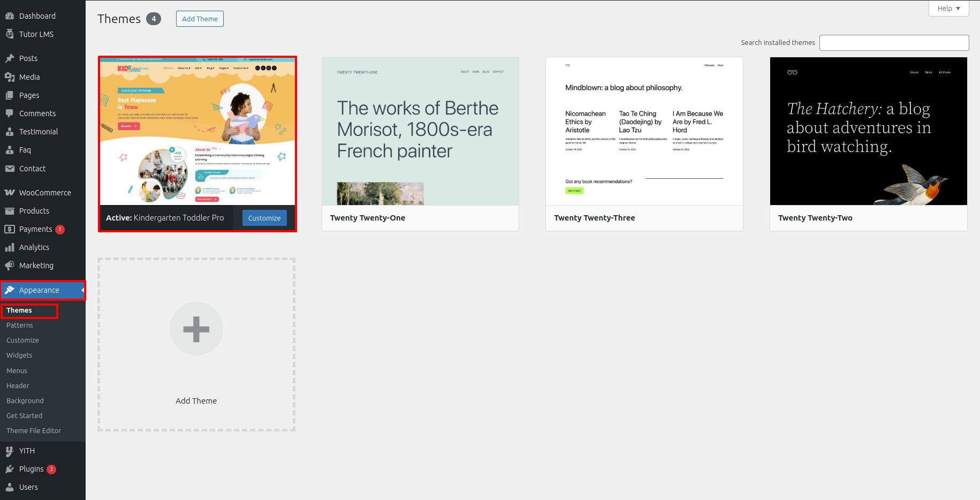Collapse the Appearance menu section
This screenshot has height=500, width=980.
tap(43, 290)
